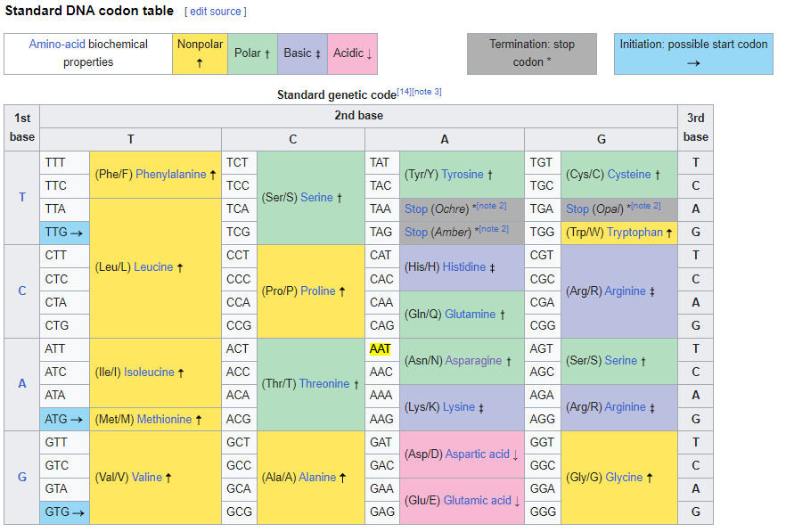
Task: Click the 'edit source' link
Action: pos(215,12)
